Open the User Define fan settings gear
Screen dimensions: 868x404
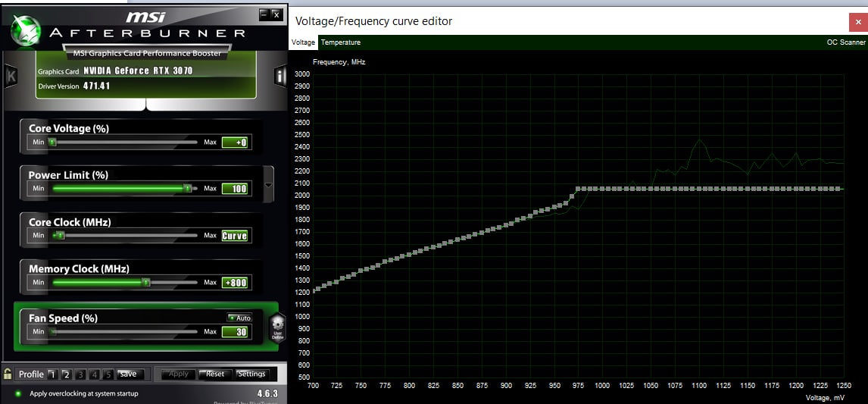point(277,328)
